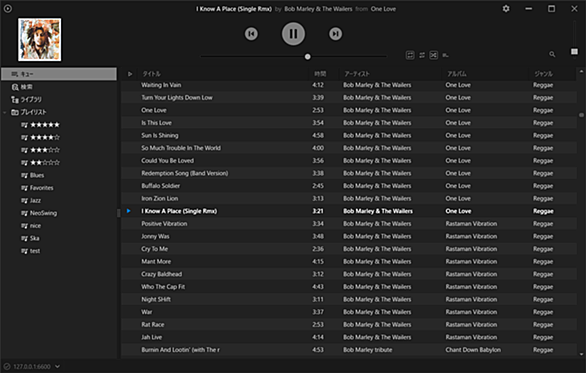
Task: Click the app logo icon in the title bar
Action: pos(7,9)
